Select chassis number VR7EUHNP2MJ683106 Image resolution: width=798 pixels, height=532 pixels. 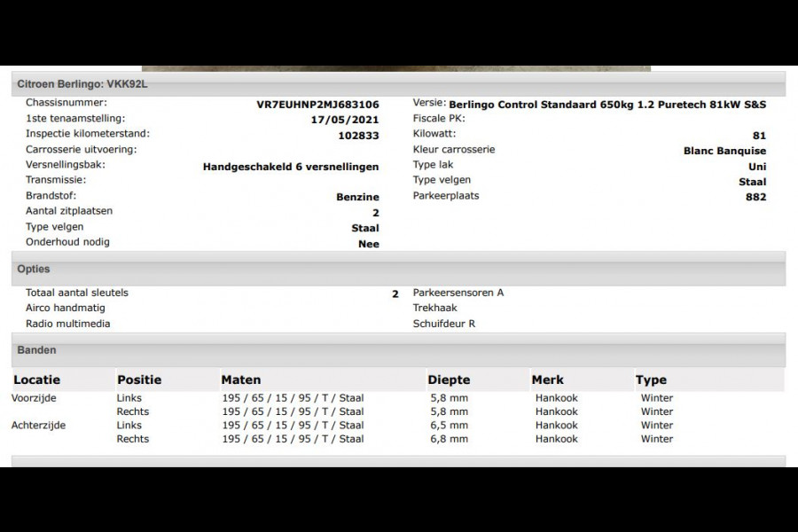pyautogui.click(x=317, y=105)
